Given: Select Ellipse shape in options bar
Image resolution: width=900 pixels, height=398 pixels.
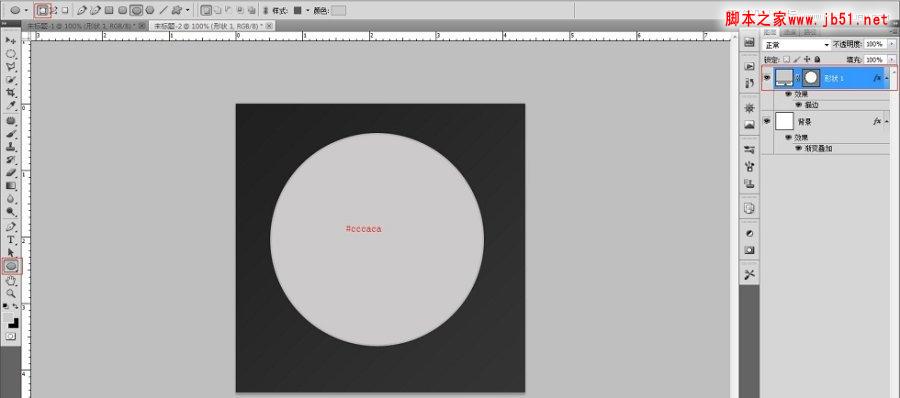Looking at the screenshot, I should pyautogui.click(x=136, y=10).
